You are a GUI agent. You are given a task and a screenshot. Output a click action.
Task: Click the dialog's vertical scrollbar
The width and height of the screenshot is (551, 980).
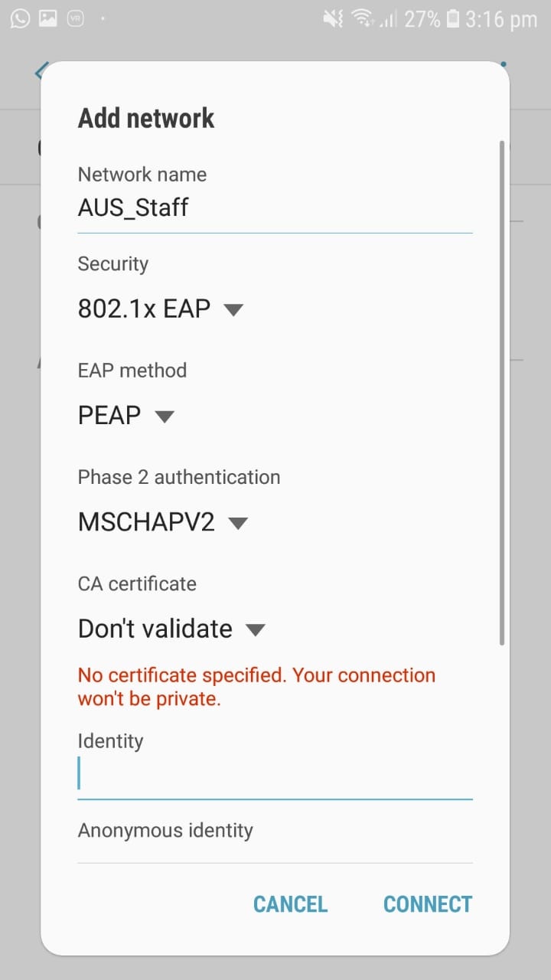point(502,392)
